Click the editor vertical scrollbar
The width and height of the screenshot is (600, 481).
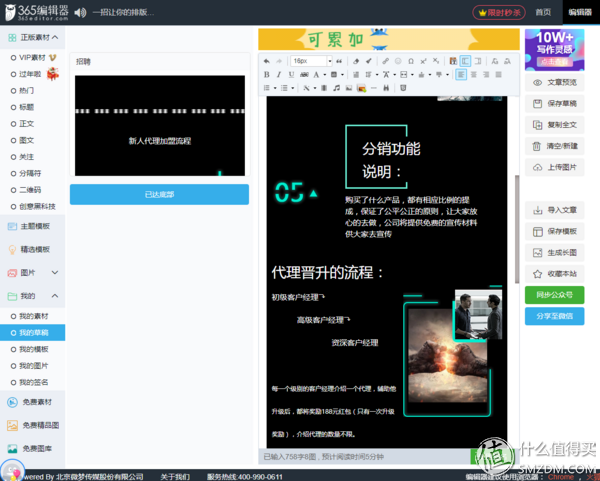pyautogui.click(x=517, y=230)
